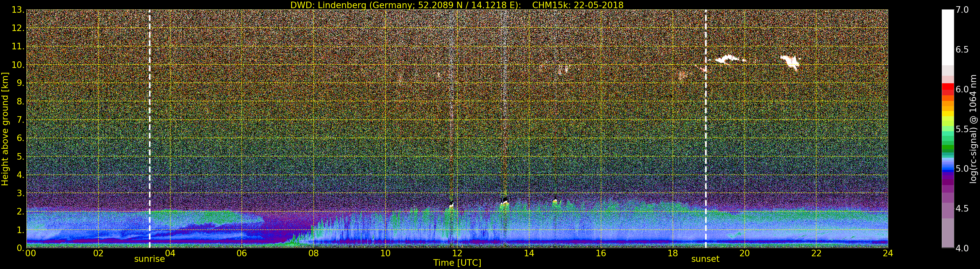Screen dimensions: 980x269
Task: Click the "16" time axis tick label
Action: point(601,253)
